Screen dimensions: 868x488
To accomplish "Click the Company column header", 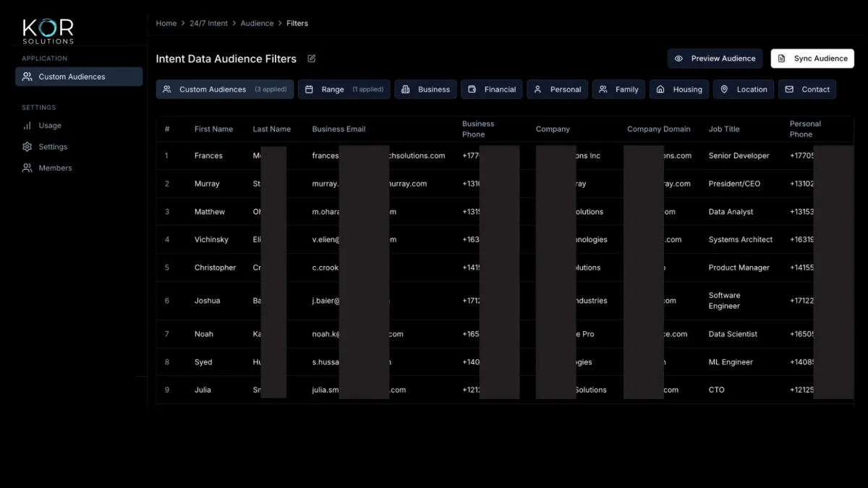I will point(553,129).
